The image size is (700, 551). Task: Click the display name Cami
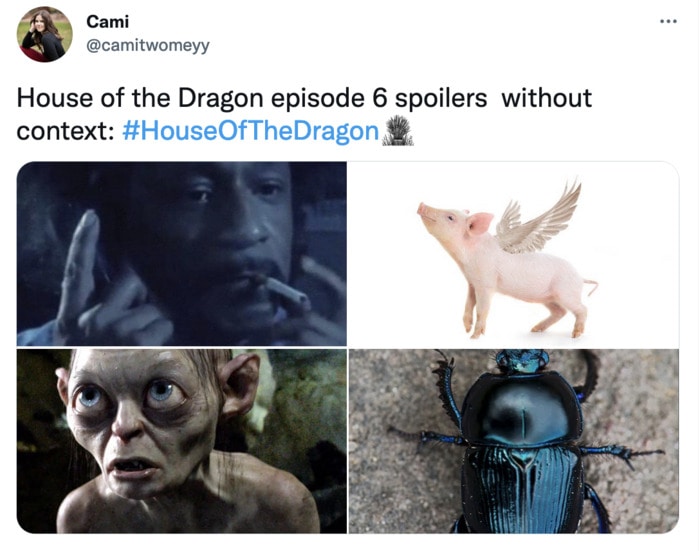coord(108,21)
